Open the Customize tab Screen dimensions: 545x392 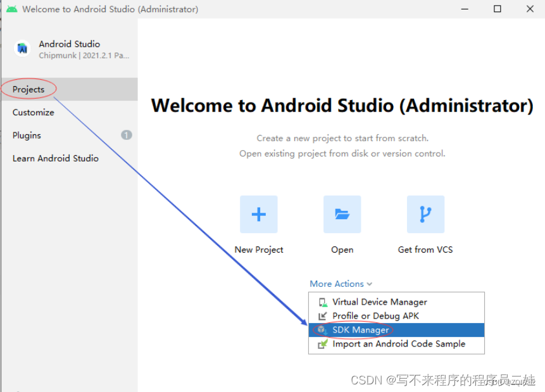pos(70,112)
